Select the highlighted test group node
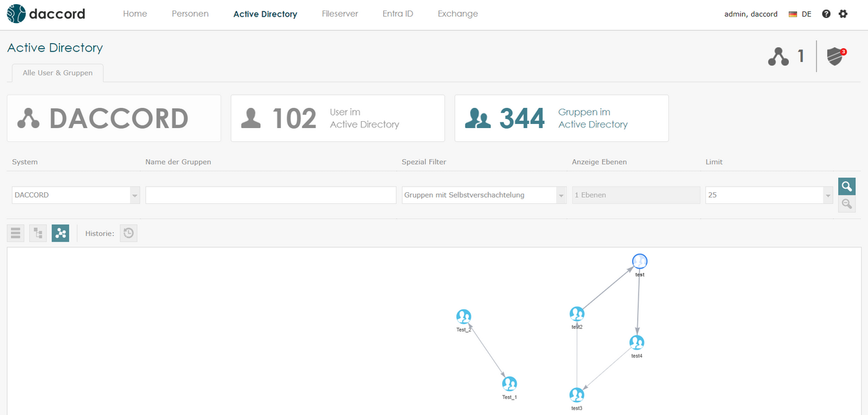 pyautogui.click(x=640, y=261)
